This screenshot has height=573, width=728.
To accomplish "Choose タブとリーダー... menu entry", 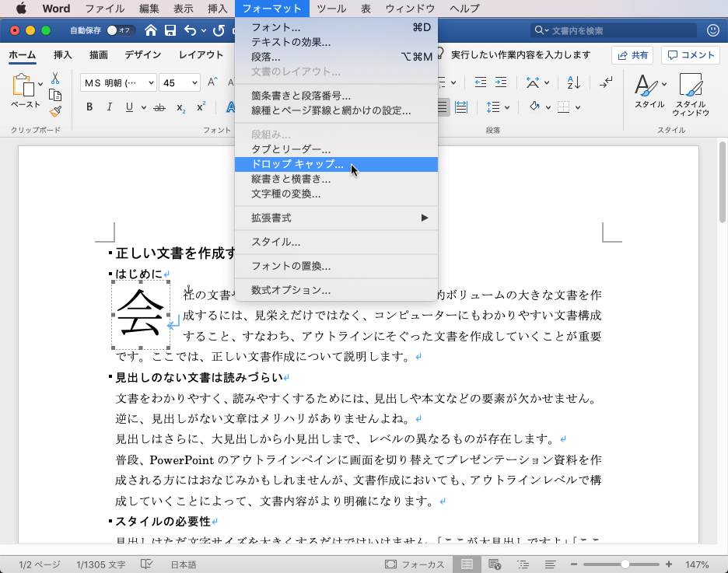I will (x=336, y=149).
